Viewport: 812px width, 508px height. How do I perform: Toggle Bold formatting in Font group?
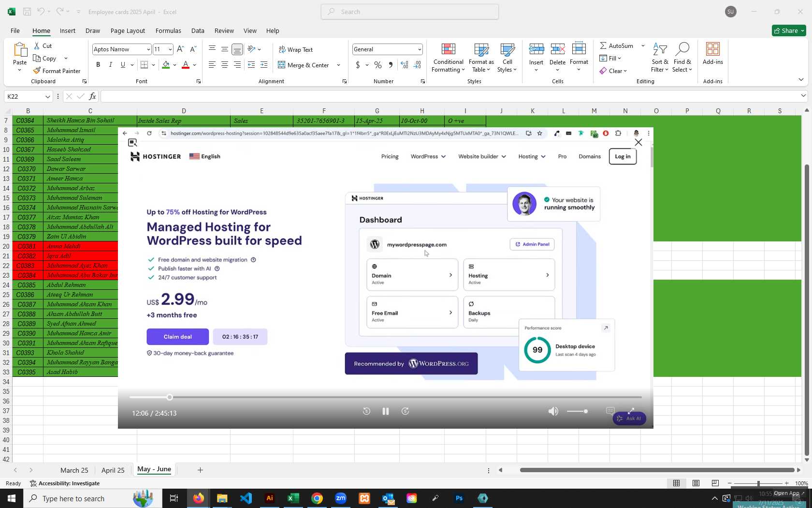pos(98,65)
